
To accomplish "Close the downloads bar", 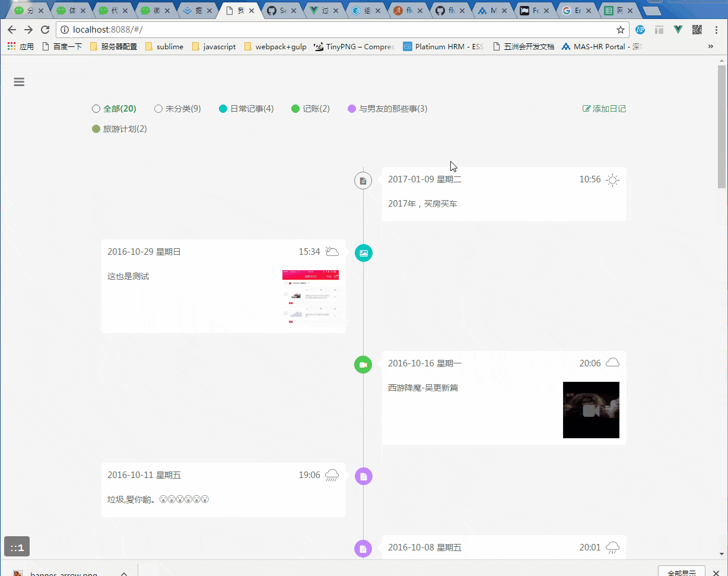I will click(716, 572).
